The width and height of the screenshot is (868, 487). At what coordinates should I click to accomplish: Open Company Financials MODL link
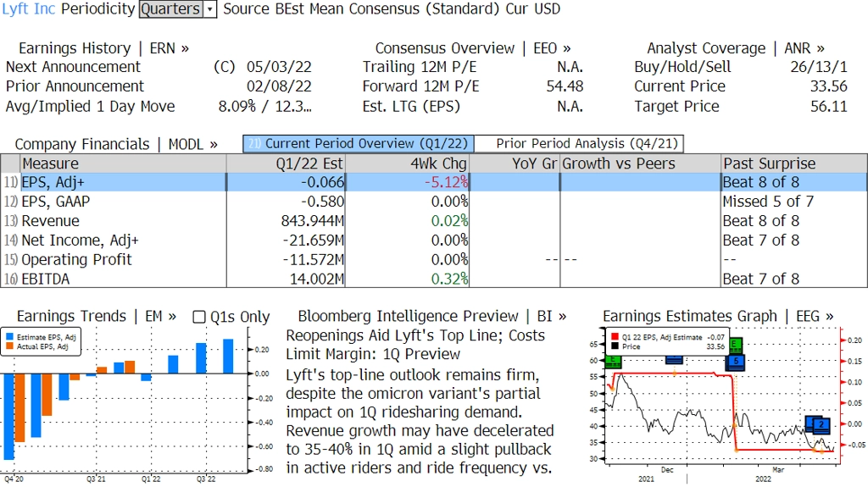click(116, 144)
